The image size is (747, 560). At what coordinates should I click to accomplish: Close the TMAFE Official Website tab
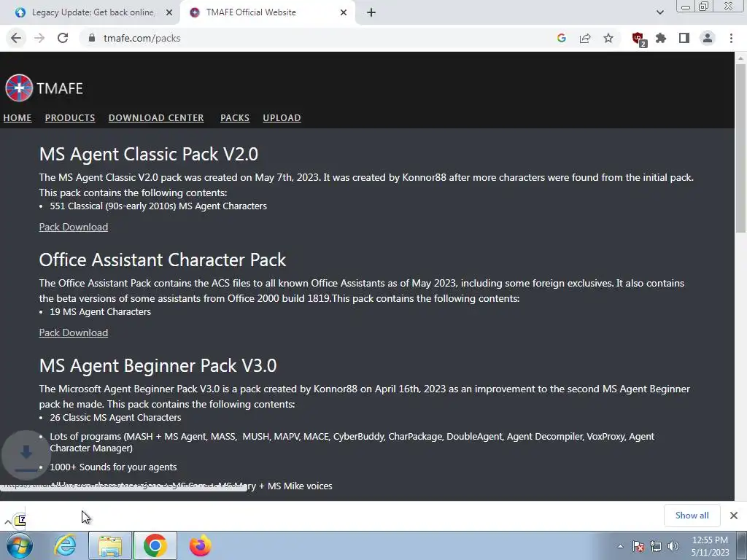tap(344, 12)
